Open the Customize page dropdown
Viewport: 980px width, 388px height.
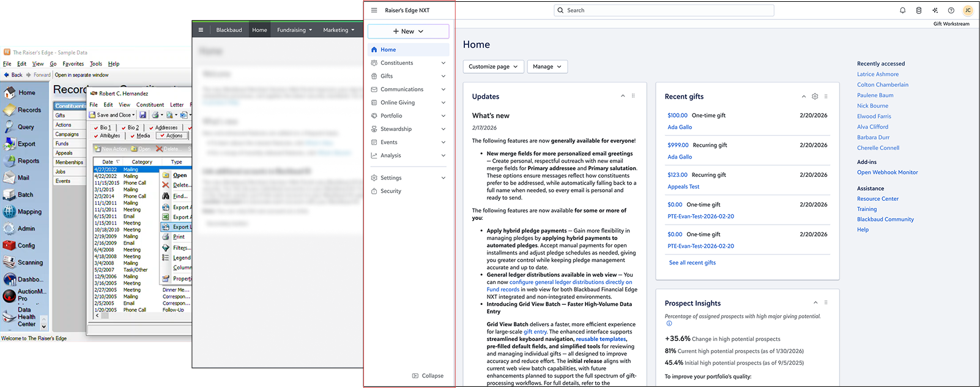pyautogui.click(x=493, y=67)
